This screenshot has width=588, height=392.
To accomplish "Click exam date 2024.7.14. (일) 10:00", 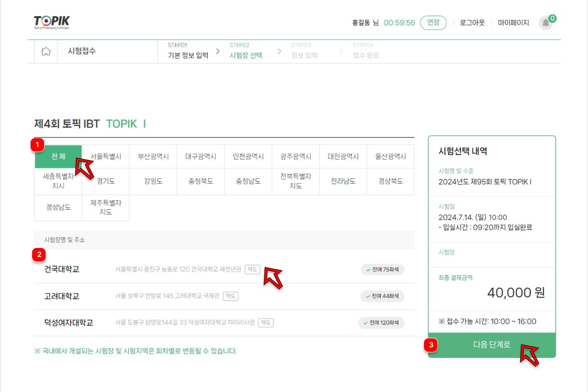I will (473, 217).
